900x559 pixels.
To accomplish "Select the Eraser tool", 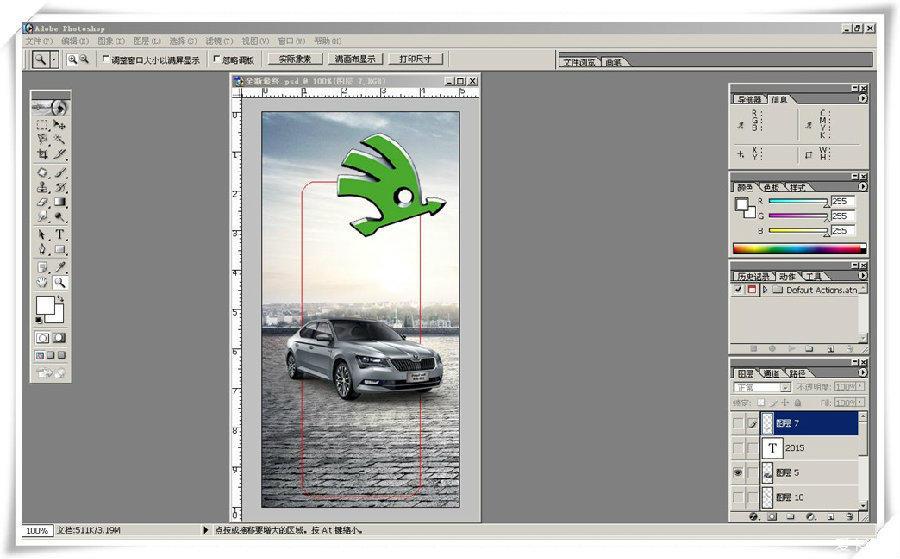I will pos(42,201).
